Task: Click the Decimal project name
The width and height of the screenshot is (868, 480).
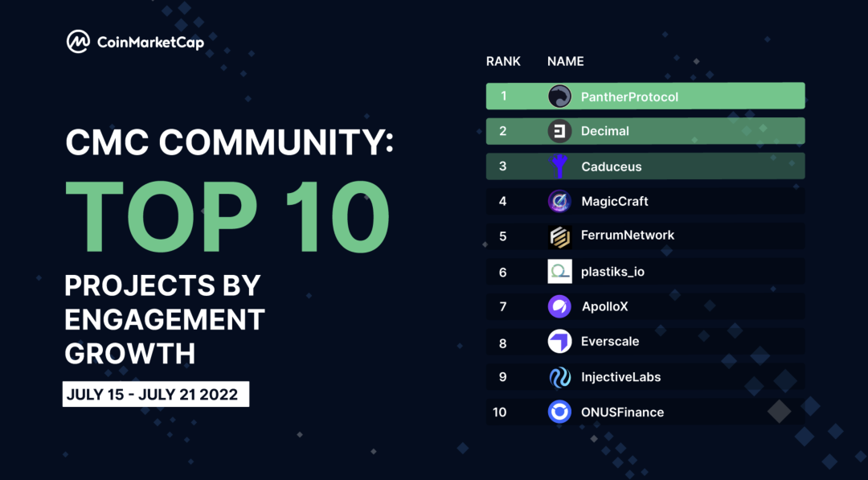Action: coord(605,131)
